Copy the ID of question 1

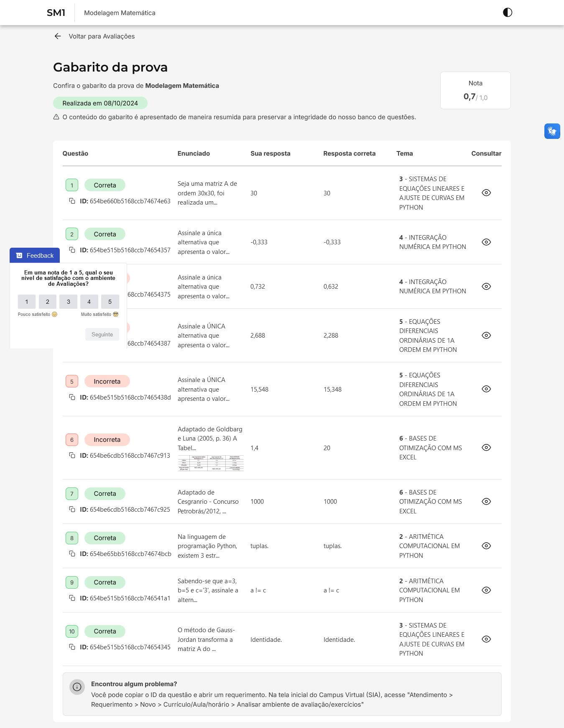point(72,201)
